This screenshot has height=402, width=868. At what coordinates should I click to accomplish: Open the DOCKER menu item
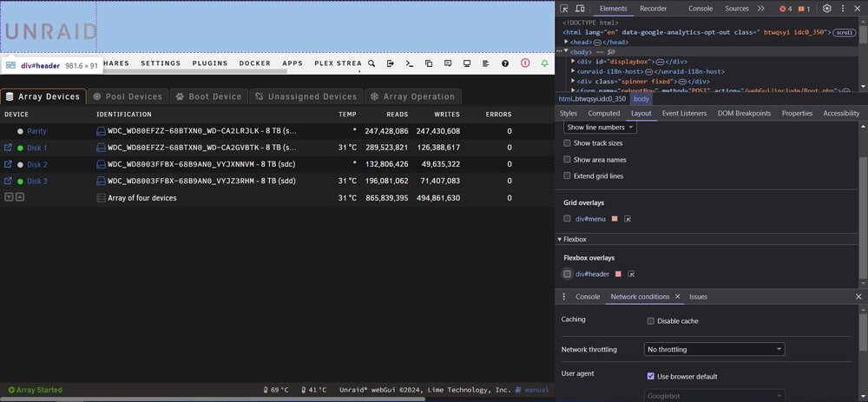(x=255, y=63)
